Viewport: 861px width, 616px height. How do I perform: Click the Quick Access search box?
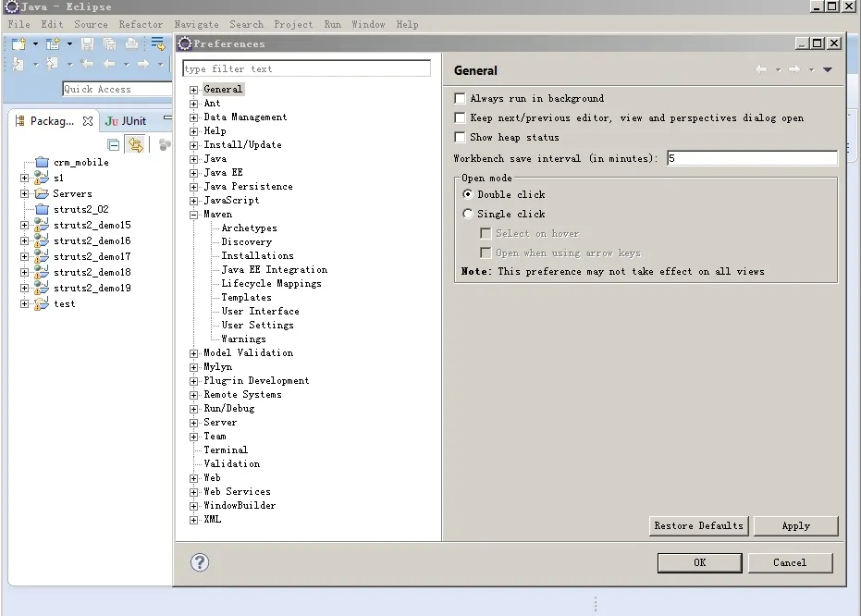[117, 89]
